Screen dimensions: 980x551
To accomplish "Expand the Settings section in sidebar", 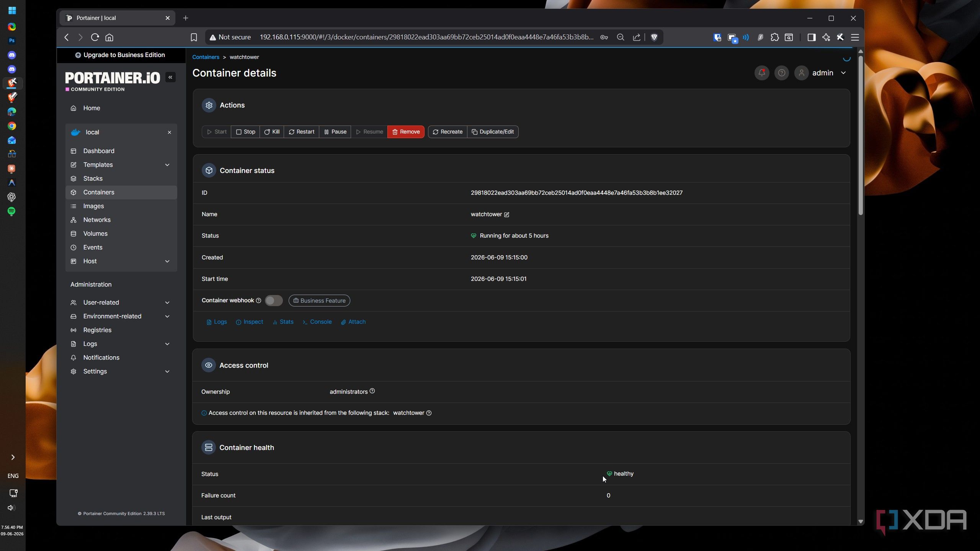I will pos(121,371).
